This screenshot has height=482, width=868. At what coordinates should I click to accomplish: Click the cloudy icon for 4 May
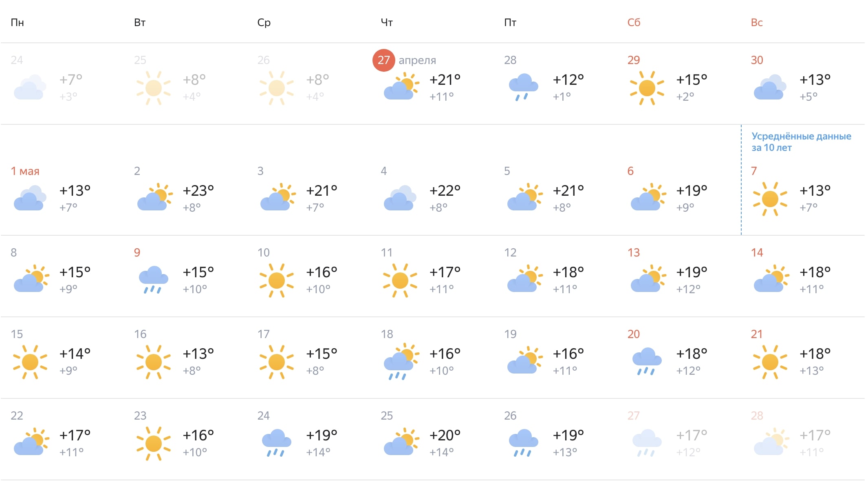coord(400,198)
